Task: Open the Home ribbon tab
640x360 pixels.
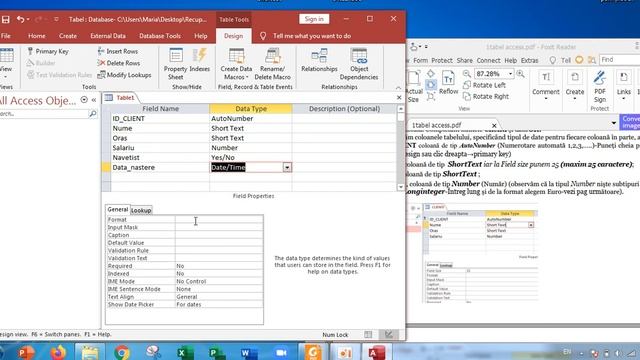Action: coord(37,36)
